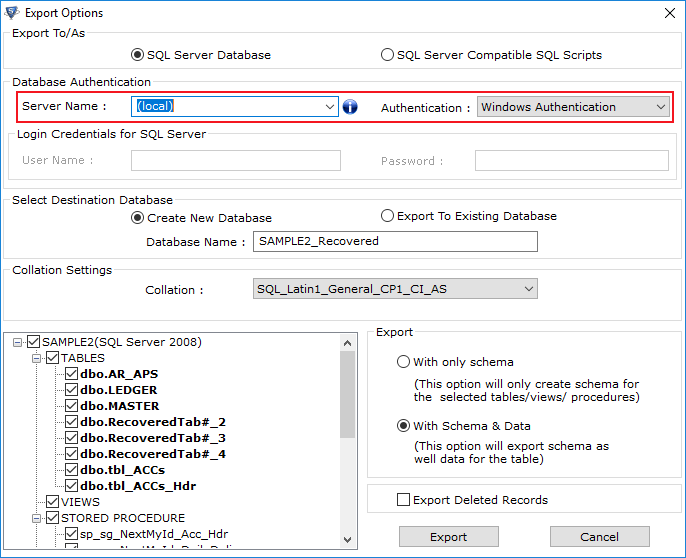Uncheck the dbo.AR_APS table checkbox

click(71, 374)
